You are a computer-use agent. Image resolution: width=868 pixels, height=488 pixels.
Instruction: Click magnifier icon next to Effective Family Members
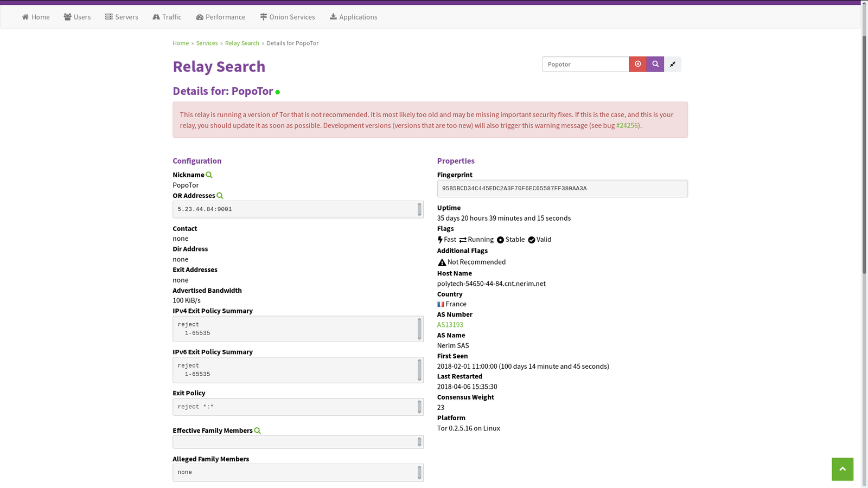[257, 431]
